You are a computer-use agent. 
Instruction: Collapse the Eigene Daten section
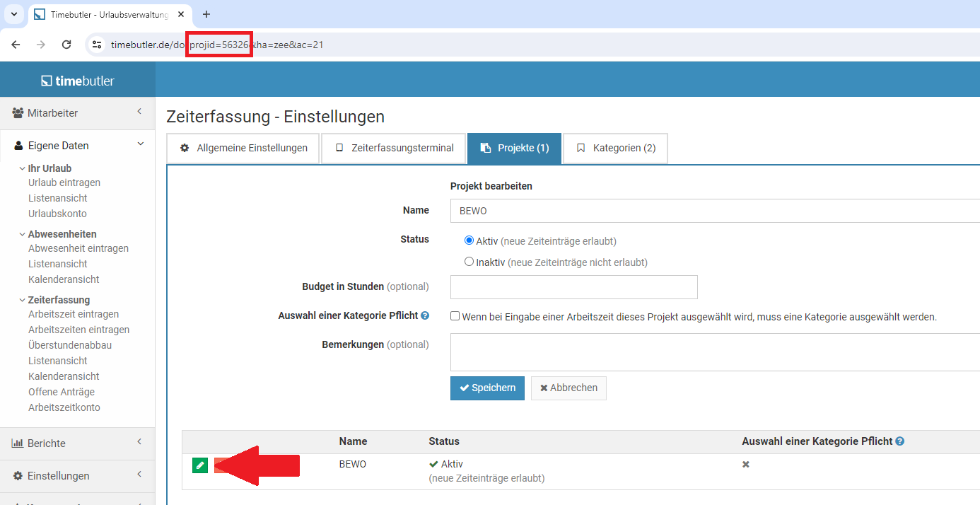[x=139, y=145]
